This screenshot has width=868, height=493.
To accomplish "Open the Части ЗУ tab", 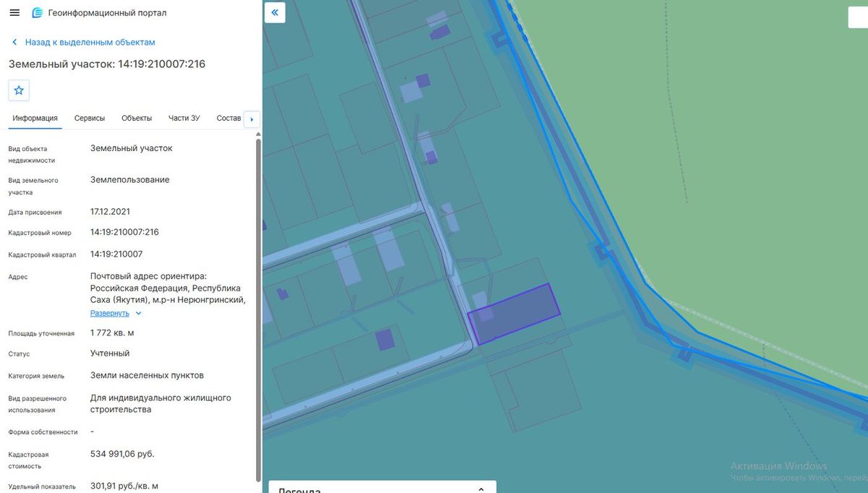I will pyautogui.click(x=184, y=118).
